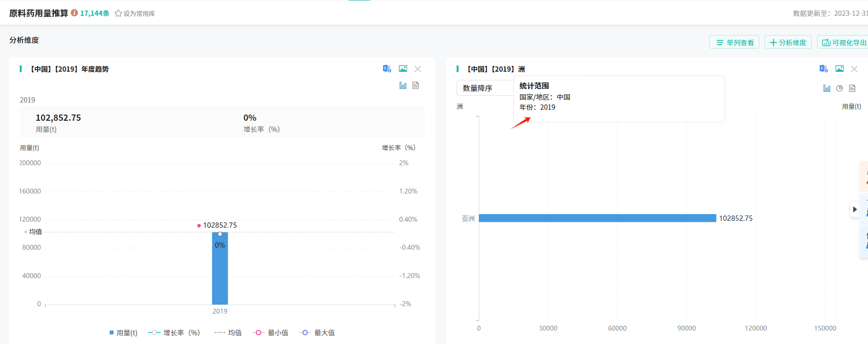The image size is (868, 344).
Task: Toggle the 用量(t) legend series
Action: pos(123,332)
